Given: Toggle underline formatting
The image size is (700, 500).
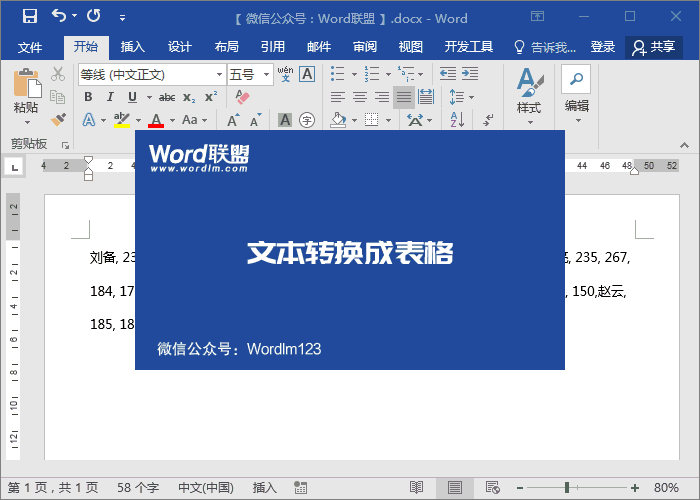Looking at the screenshot, I should click(133, 97).
